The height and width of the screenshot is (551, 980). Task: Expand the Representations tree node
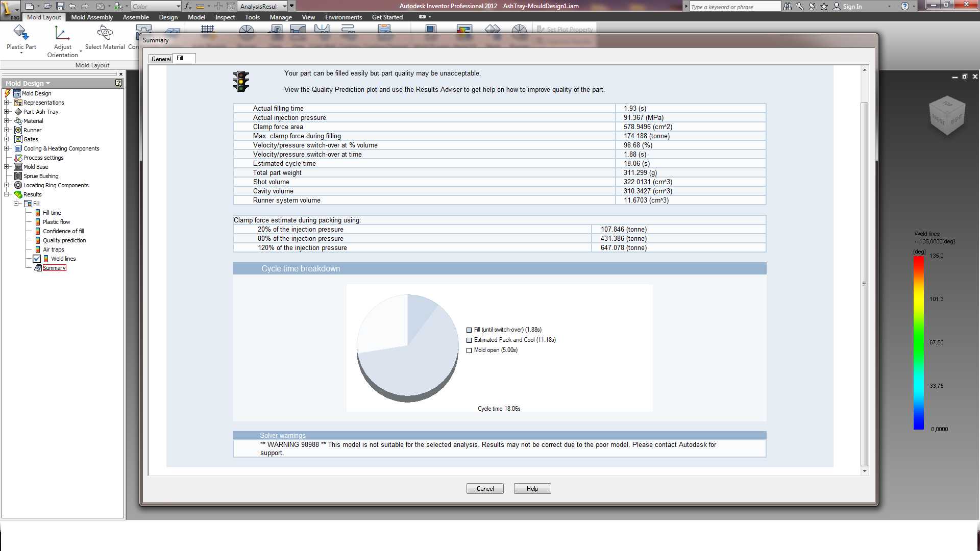pyautogui.click(x=7, y=103)
